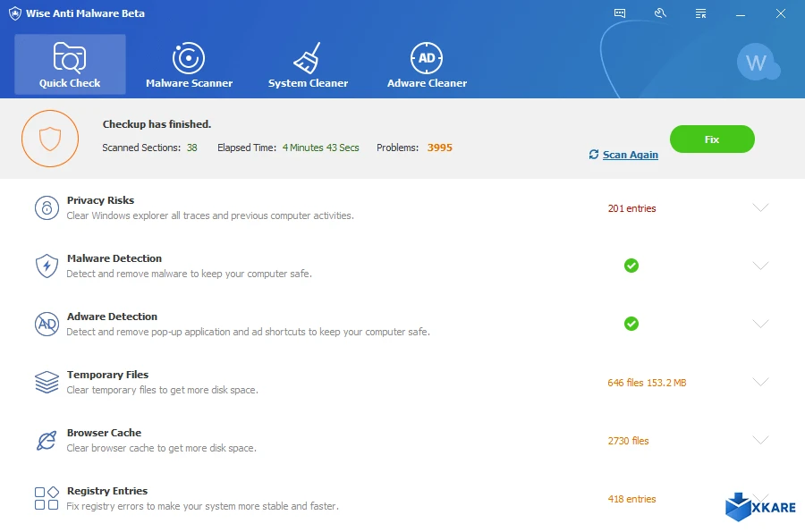Viewport: 805px width, 532px height.
Task: Open the feedback message icon in title bar
Action: [x=620, y=13]
